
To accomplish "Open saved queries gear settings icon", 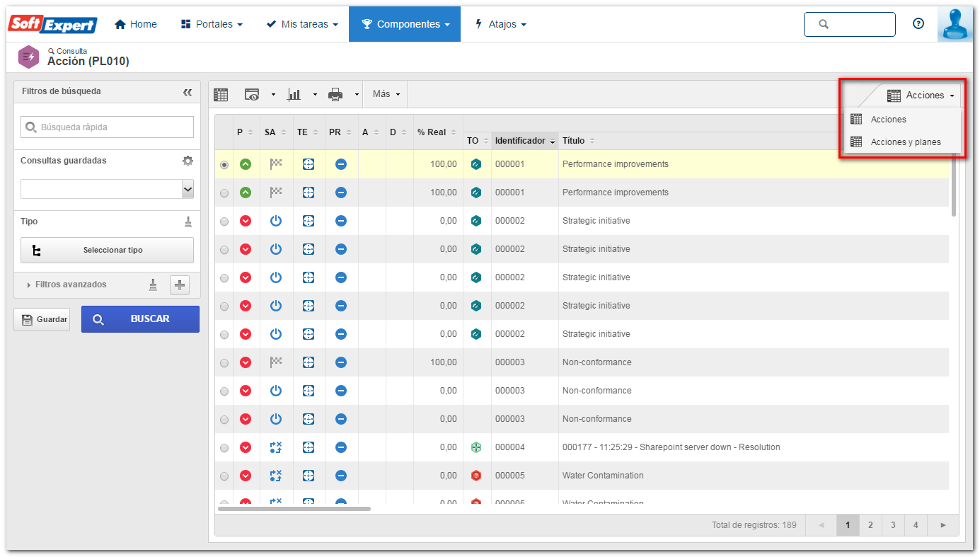I will 188,161.
